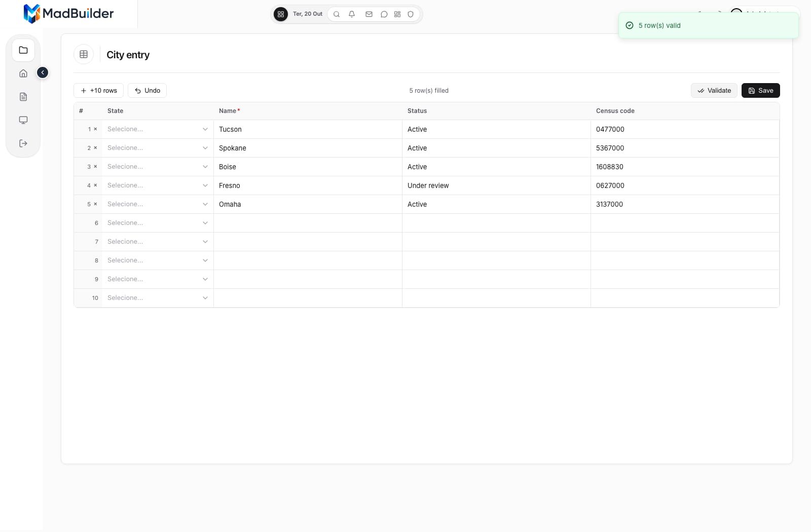This screenshot has width=811, height=532.
Task: Open the widgets grid icon in toolbar
Action: pyautogui.click(x=397, y=14)
